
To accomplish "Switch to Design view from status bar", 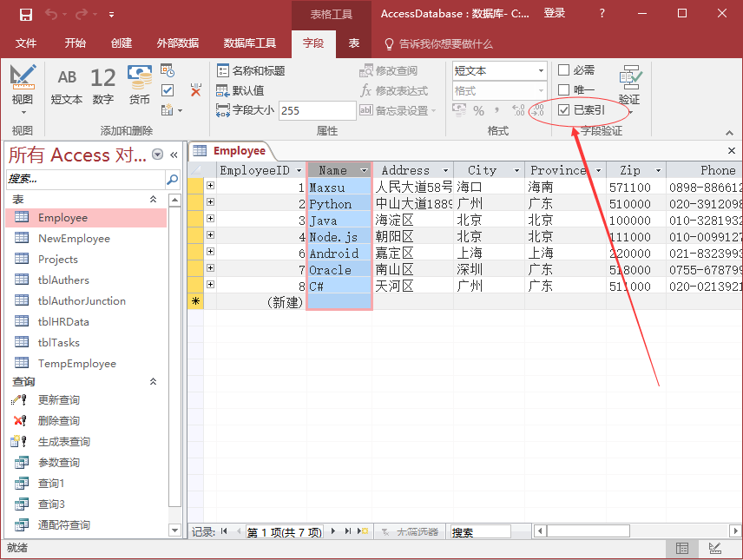I will click(714, 548).
